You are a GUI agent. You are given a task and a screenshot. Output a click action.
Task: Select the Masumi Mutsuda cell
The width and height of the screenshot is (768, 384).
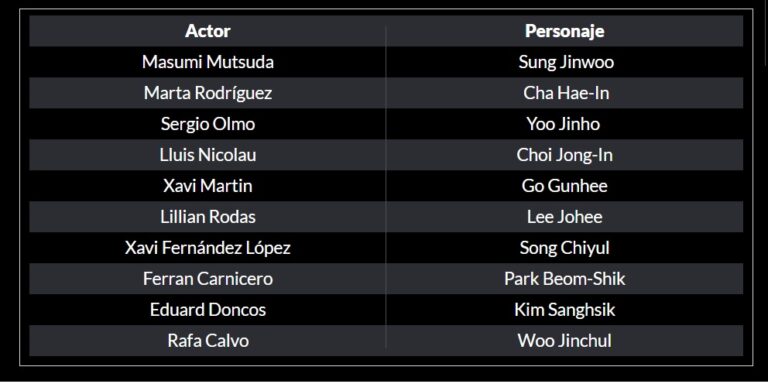[208, 62]
